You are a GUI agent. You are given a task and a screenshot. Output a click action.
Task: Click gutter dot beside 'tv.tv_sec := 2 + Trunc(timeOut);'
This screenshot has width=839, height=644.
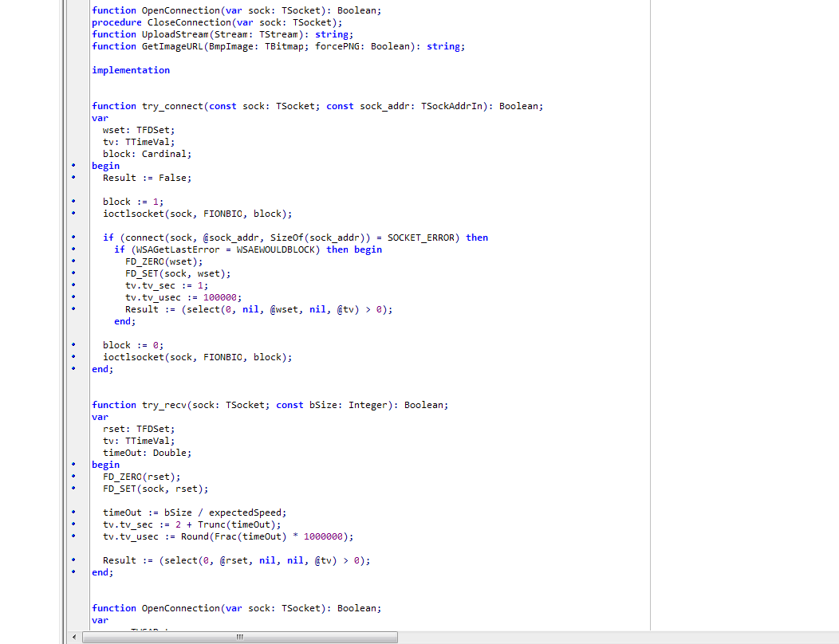click(74, 524)
